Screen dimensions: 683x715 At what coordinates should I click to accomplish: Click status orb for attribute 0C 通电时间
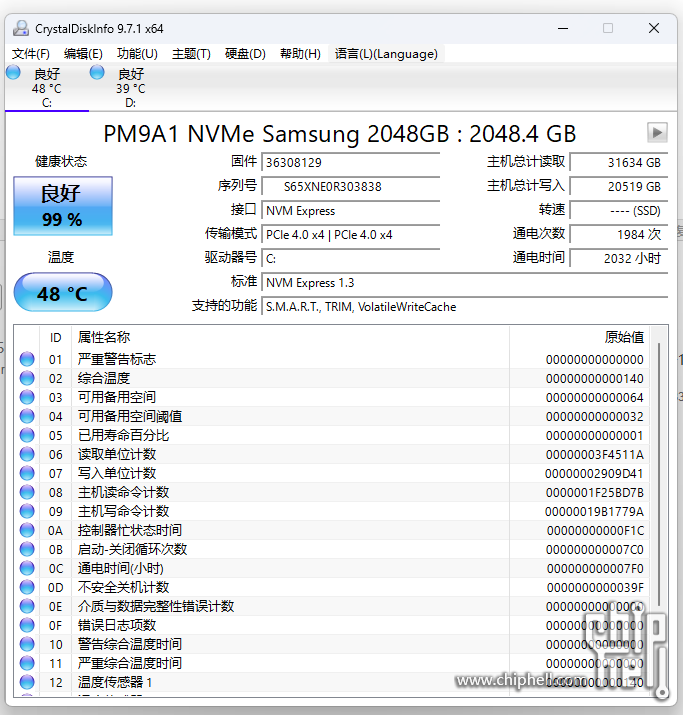pyautogui.click(x=28, y=568)
